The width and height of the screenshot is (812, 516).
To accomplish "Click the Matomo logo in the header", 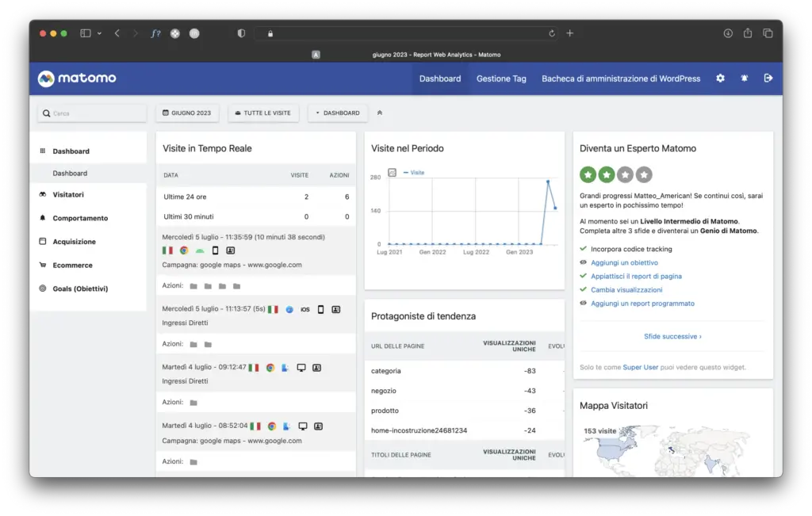I will click(x=77, y=78).
